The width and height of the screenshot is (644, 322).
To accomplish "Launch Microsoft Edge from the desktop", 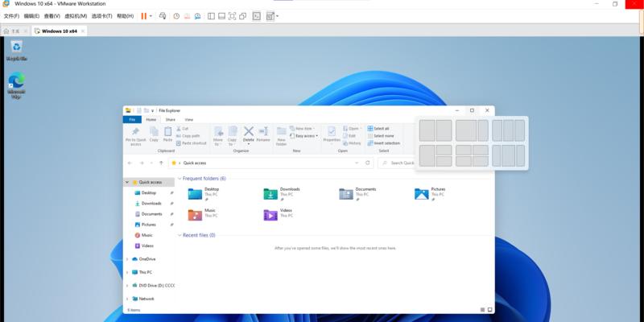I will [16, 85].
